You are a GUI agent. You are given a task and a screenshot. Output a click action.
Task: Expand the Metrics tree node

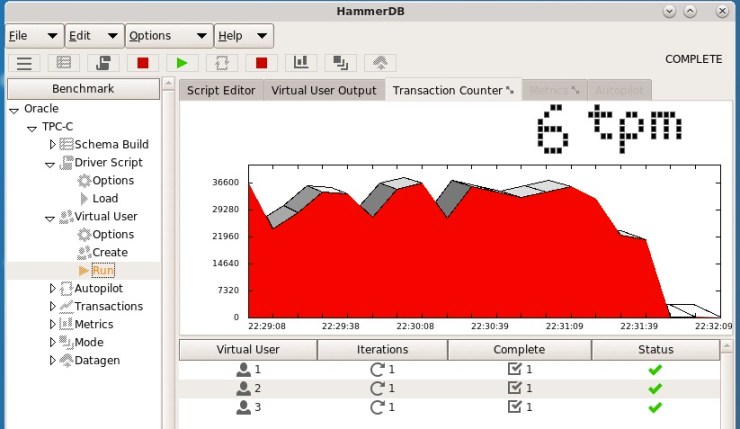(x=52, y=324)
